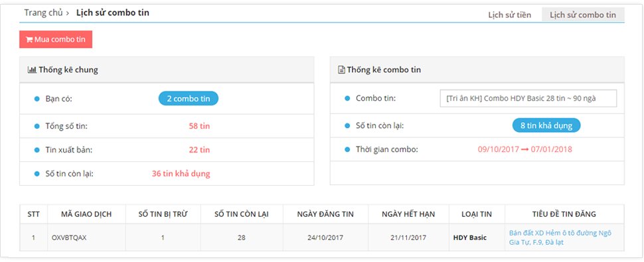Click the 2 combo tin badge
This screenshot has height=262, width=644.
tap(189, 99)
